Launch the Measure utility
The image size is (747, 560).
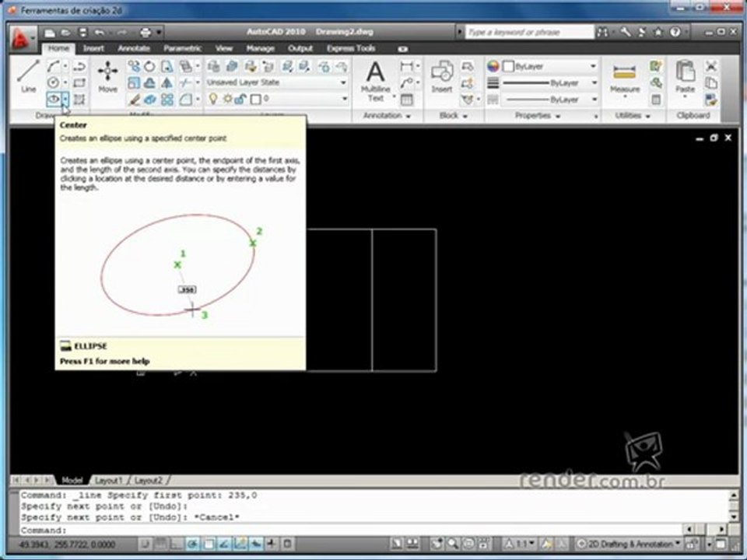[x=625, y=78]
